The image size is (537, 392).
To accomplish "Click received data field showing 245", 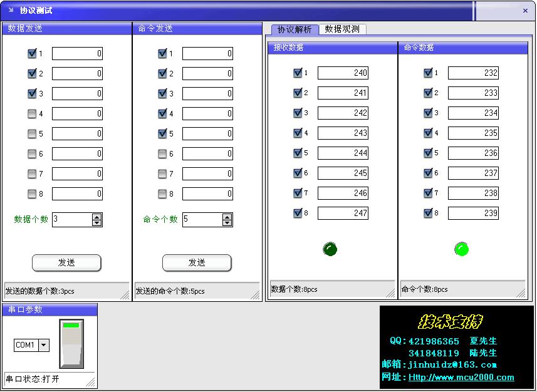I will pos(343,173).
